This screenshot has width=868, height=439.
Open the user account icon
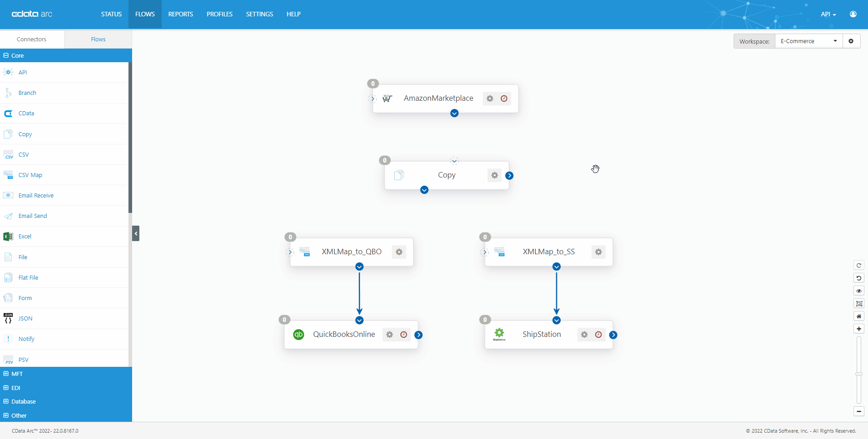click(853, 14)
